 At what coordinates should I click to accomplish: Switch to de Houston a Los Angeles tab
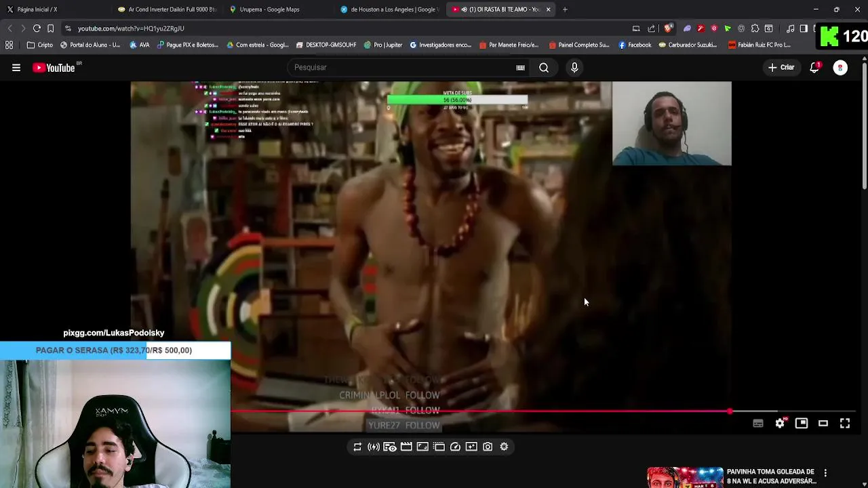389,9
